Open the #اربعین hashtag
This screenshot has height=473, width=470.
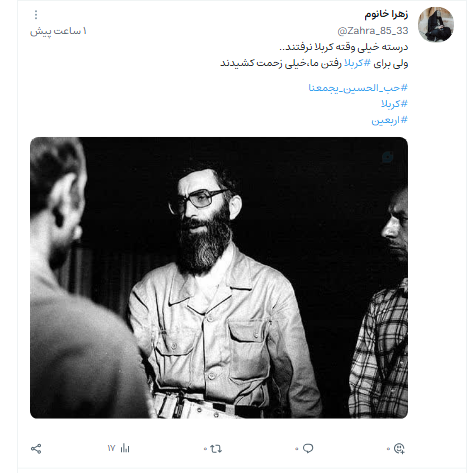coord(390,120)
